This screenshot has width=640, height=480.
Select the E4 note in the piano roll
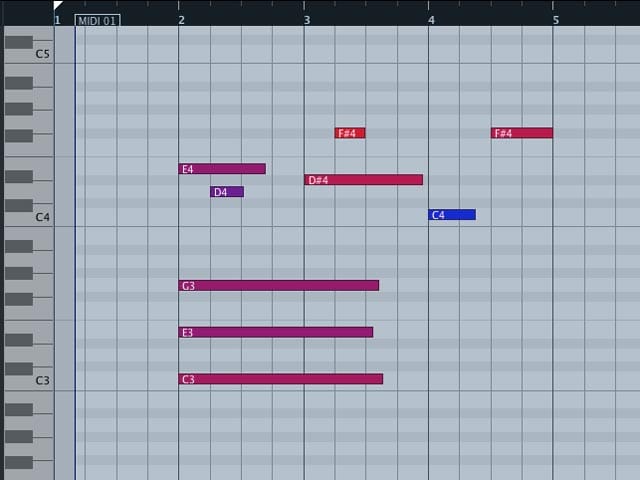[x=222, y=169]
